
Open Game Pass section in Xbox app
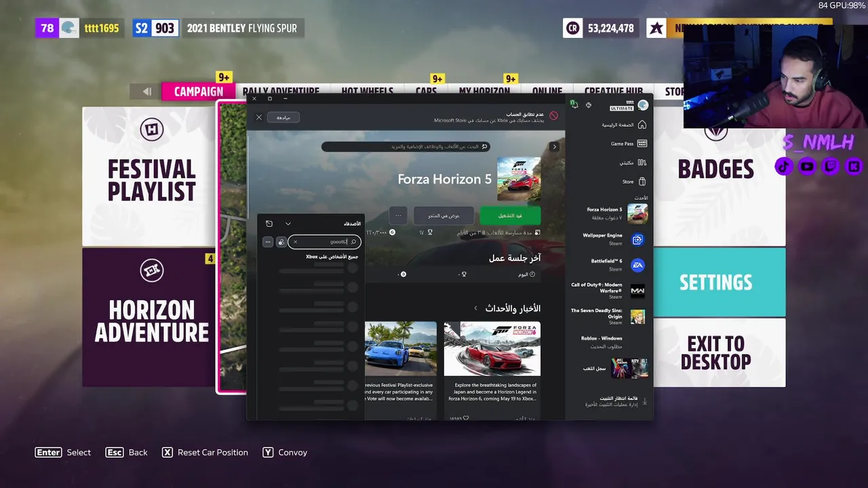pyautogui.click(x=628, y=144)
